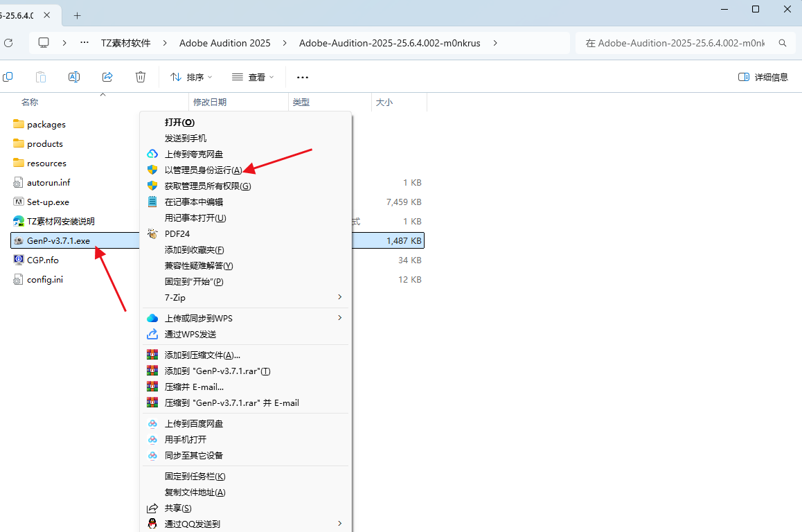
Task: Choose 固定到任务栏(K)
Action: coord(246,477)
